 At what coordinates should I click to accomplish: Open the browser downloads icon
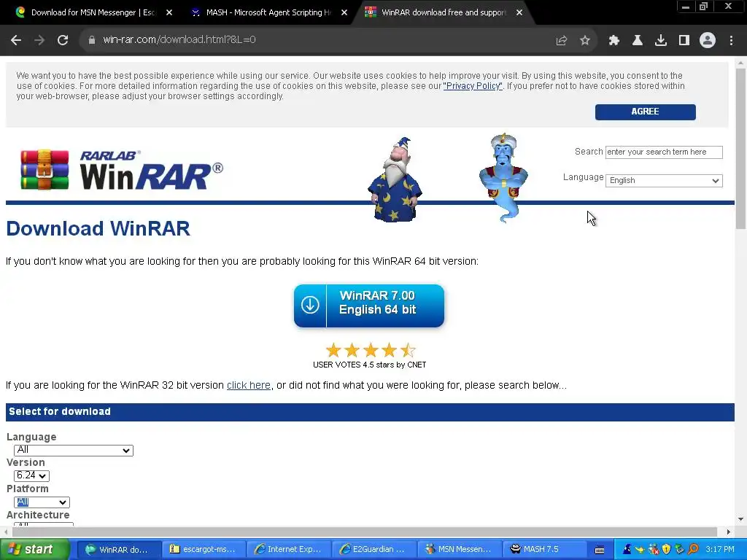pyautogui.click(x=661, y=41)
